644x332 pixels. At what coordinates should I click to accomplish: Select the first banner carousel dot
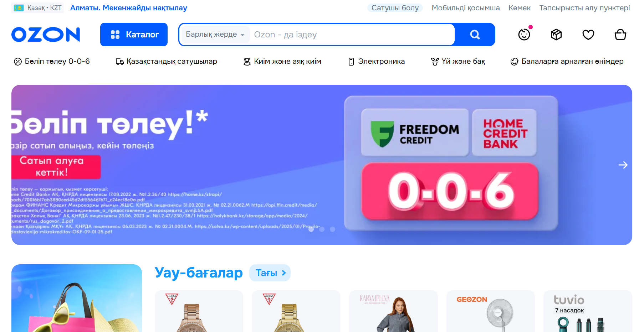(x=311, y=229)
